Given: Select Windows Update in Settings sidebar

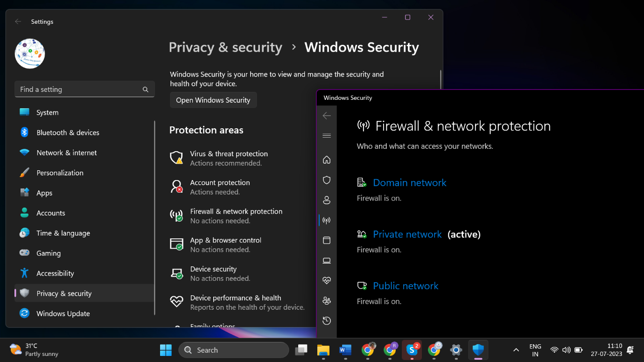Looking at the screenshot, I should click(84, 313).
